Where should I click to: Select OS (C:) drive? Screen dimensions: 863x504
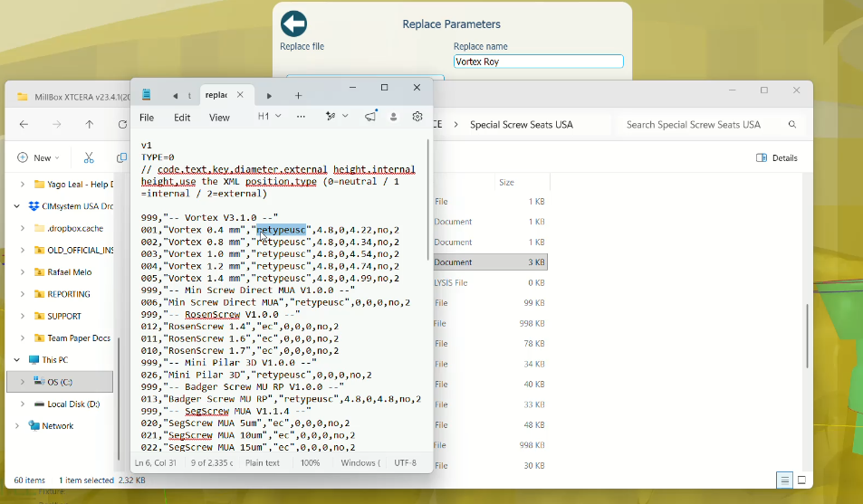pyautogui.click(x=60, y=382)
